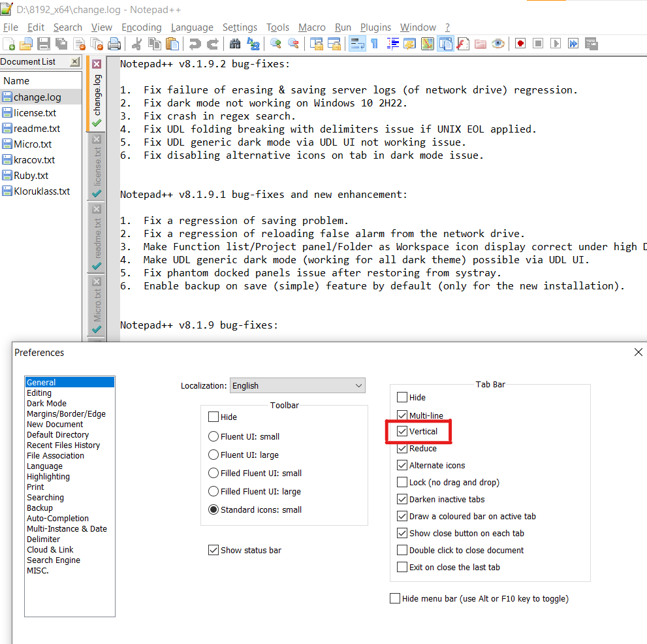The image size is (647, 644).
Task: Check Hide in the Toolbar group
Action: [213, 417]
